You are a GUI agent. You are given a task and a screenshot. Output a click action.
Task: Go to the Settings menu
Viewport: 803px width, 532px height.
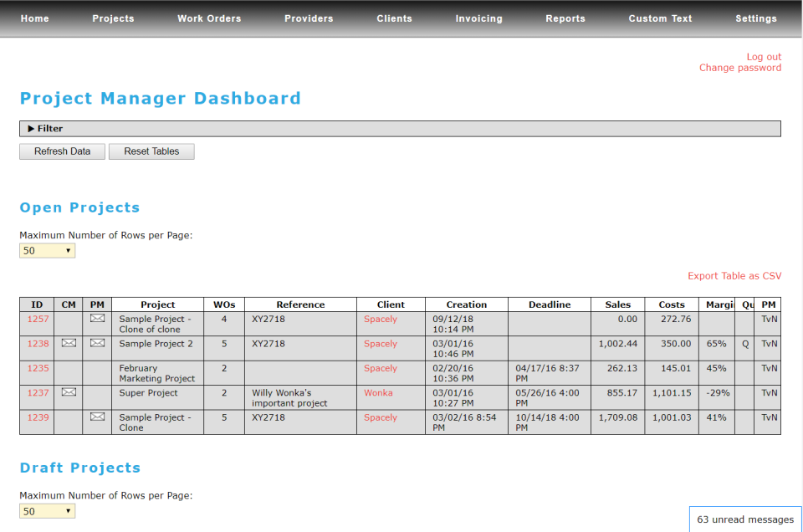click(755, 18)
